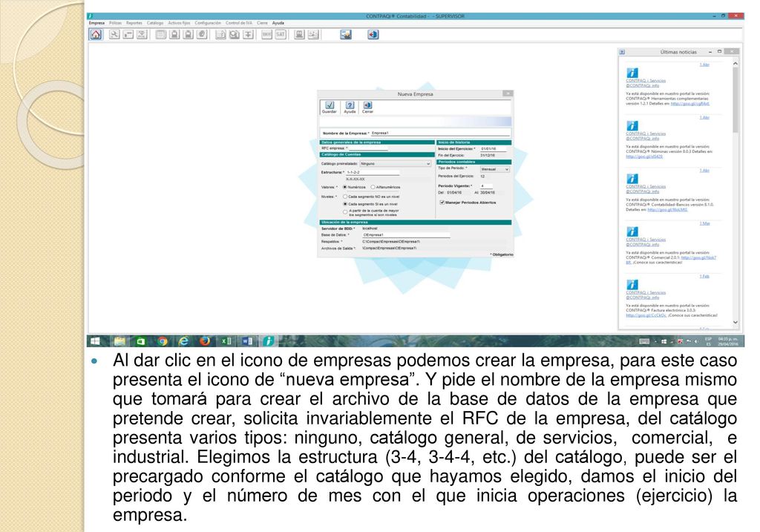
Task: Open Windows Start button
Action: 96,341
